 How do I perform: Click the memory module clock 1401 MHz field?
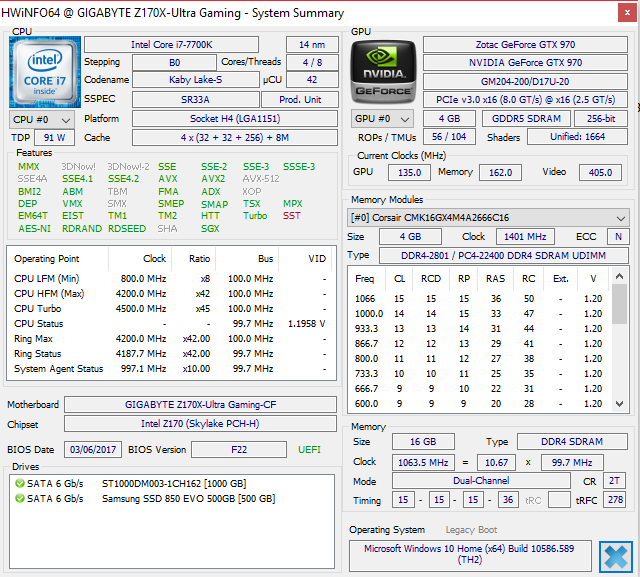525,237
